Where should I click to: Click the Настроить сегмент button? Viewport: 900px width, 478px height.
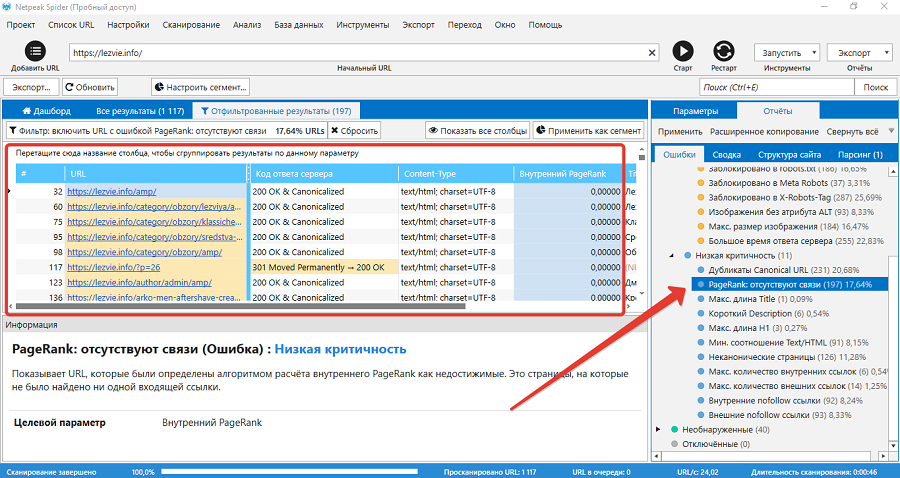click(200, 87)
